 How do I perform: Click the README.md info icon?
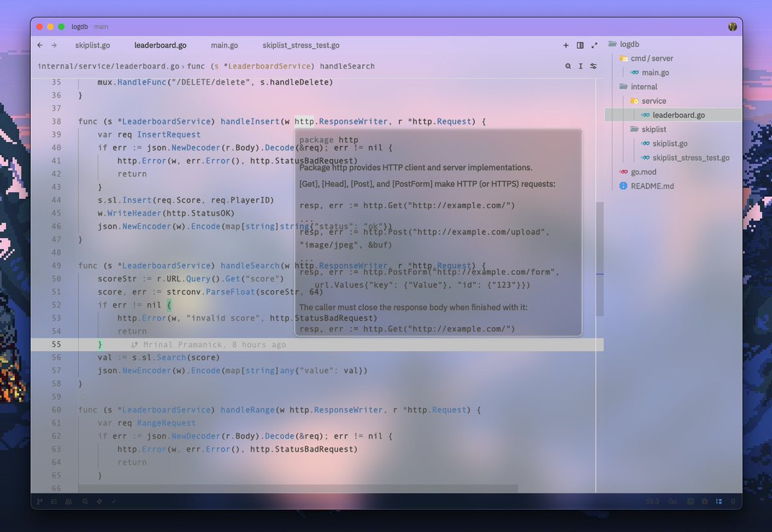[623, 186]
